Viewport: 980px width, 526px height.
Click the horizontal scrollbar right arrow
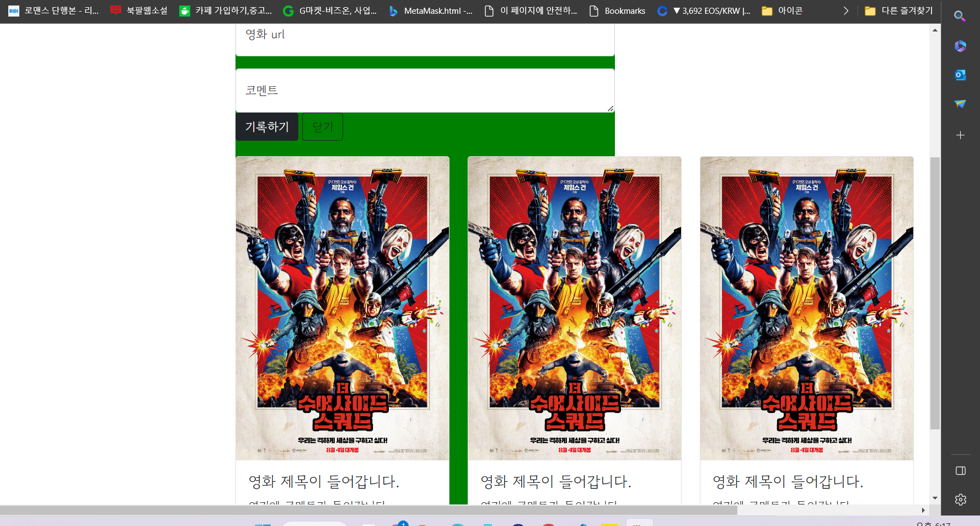tap(923, 510)
